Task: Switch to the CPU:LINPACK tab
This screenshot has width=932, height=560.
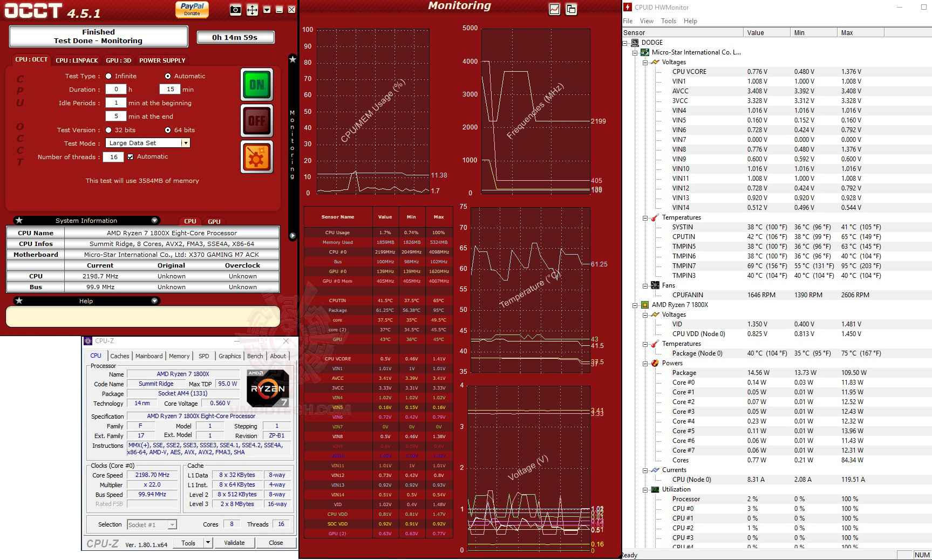Action: [77, 60]
